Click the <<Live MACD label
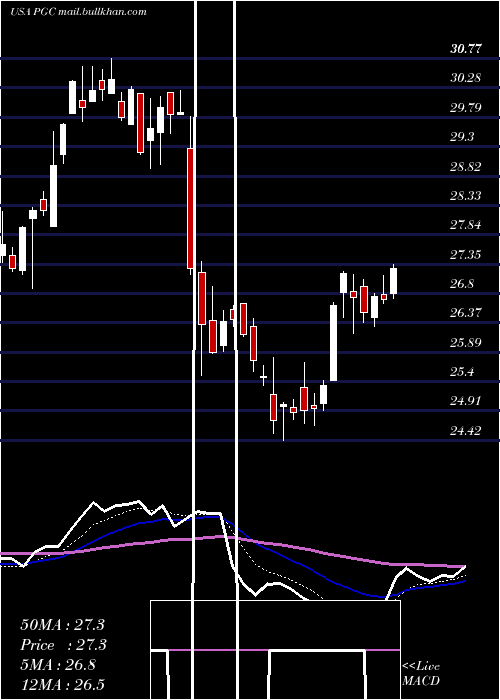The width and height of the screenshot is (500, 700). click(x=421, y=674)
